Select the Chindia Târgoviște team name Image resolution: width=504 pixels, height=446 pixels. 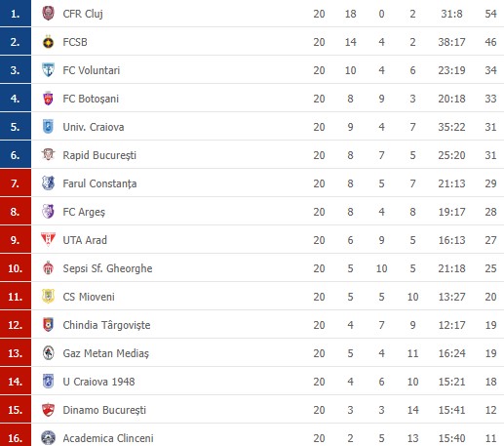pyautogui.click(x=106, y=325)
